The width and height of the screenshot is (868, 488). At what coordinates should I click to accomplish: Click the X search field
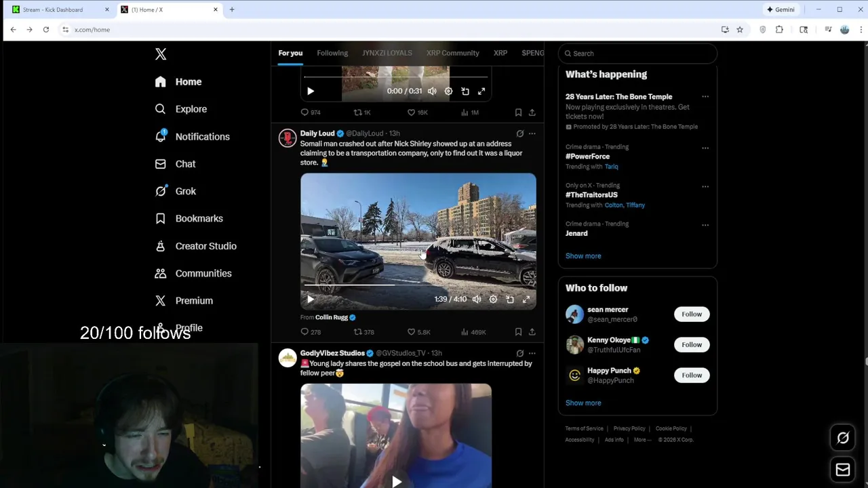(637, 54)
